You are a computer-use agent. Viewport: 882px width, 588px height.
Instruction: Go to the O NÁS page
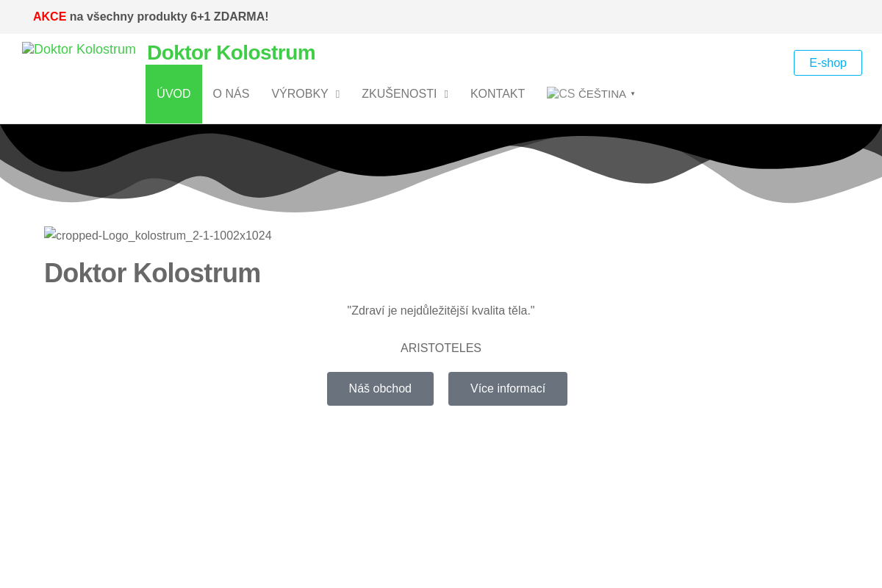[x=231, y=94]
